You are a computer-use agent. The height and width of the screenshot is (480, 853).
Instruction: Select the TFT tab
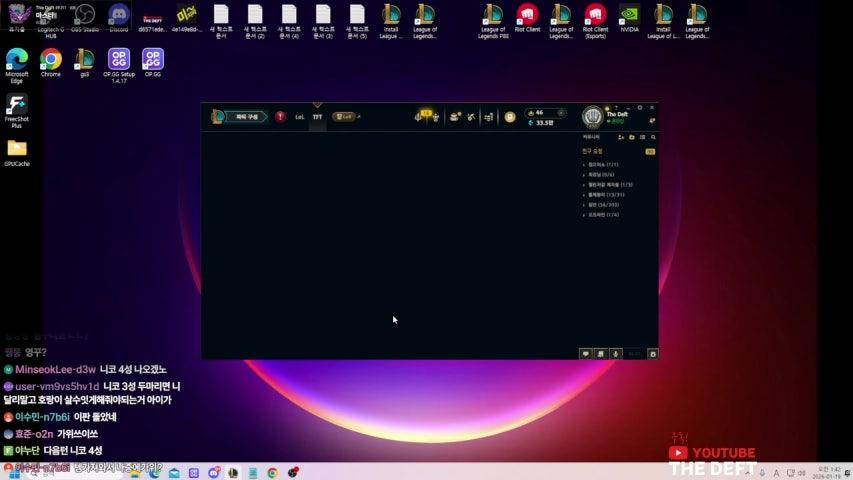317,117
